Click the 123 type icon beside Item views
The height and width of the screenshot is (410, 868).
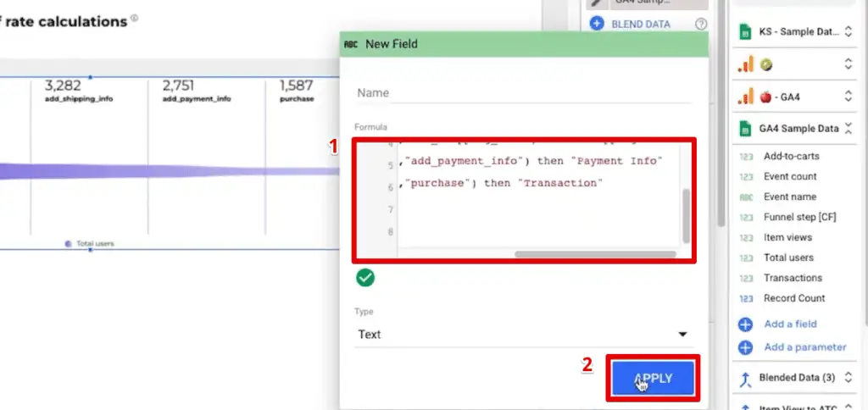746,238
